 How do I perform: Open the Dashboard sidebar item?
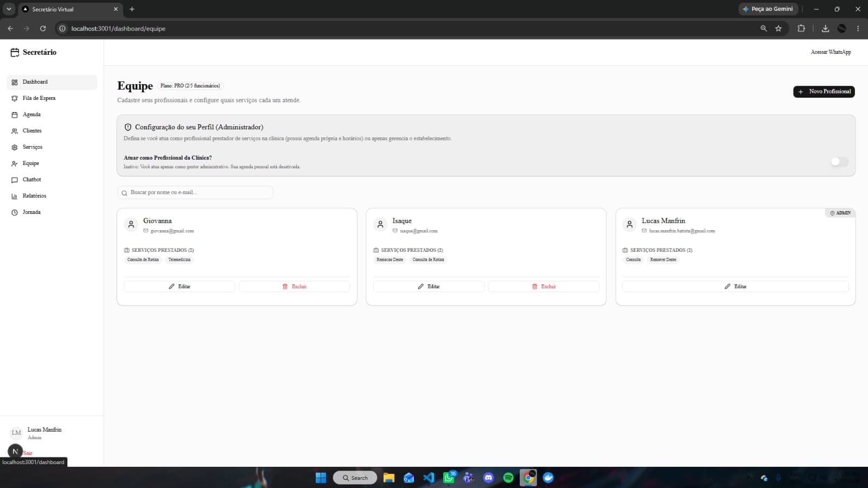52,82
